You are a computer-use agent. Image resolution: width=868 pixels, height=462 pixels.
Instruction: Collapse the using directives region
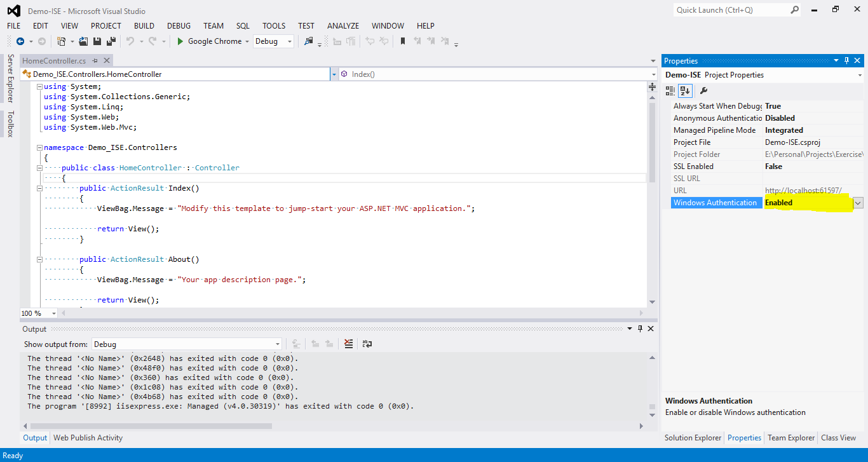point(39,86)
